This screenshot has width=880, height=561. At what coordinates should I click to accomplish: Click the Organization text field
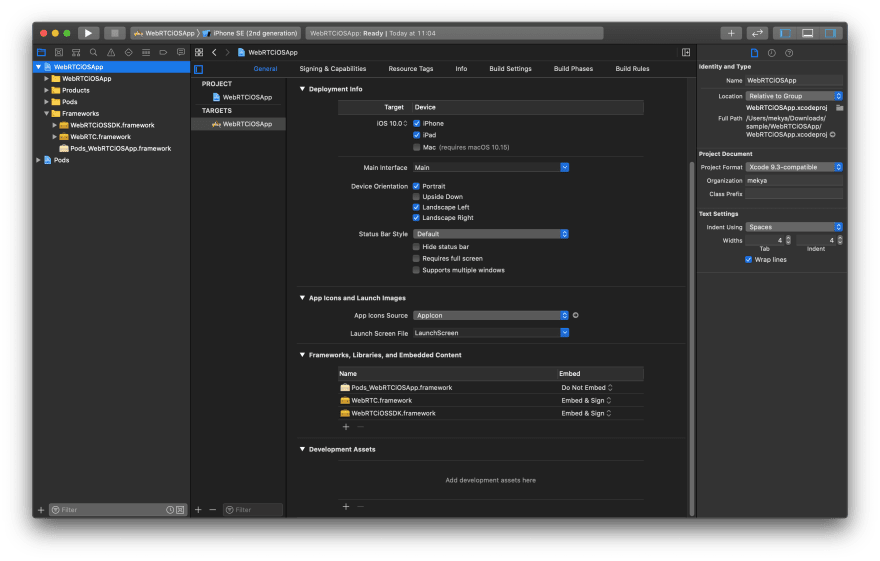[794, 181]
